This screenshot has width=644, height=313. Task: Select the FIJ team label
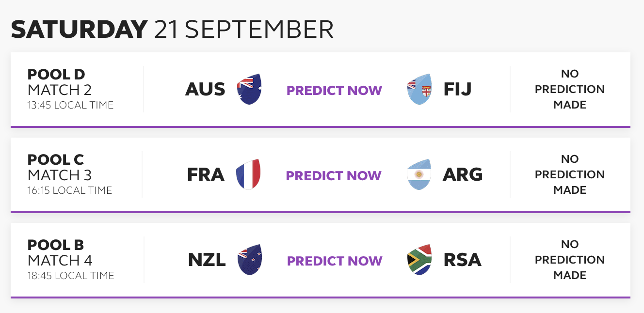(458, 90)
